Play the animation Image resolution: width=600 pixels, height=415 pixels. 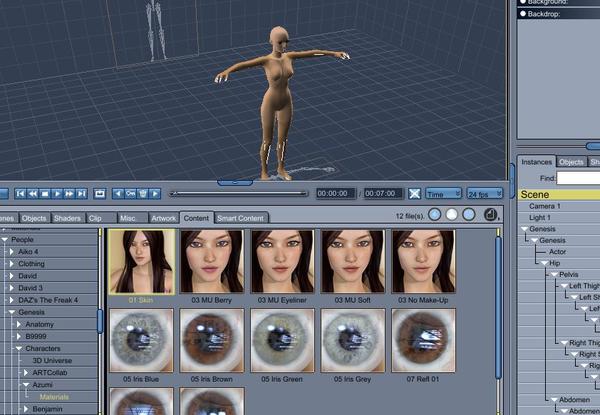(57, 194)
